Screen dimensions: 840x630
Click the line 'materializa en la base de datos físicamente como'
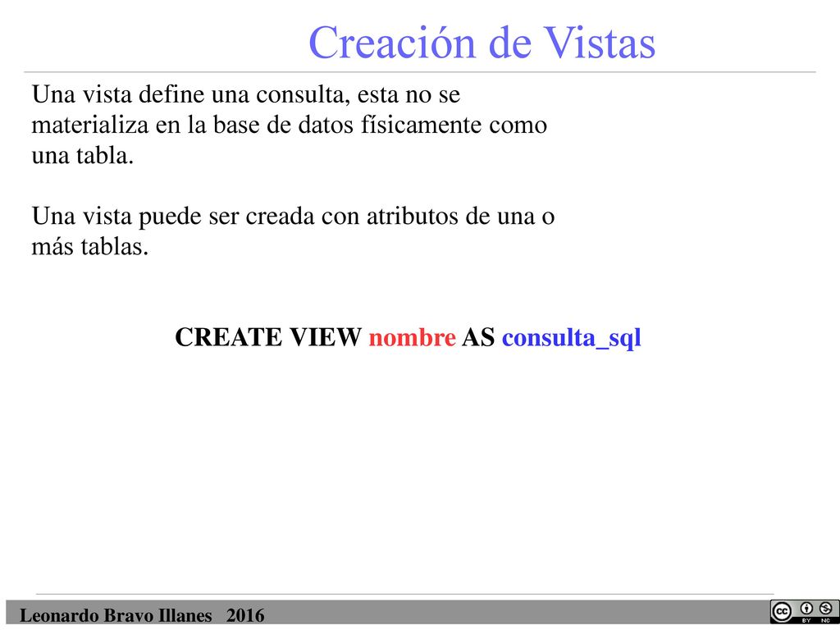pos(290,126)
